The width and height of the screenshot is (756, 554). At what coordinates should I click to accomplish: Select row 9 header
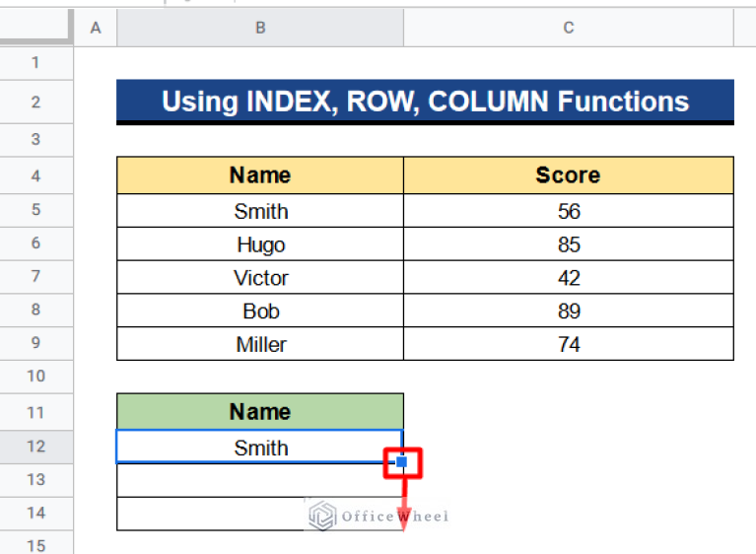[x=36, y=343]
